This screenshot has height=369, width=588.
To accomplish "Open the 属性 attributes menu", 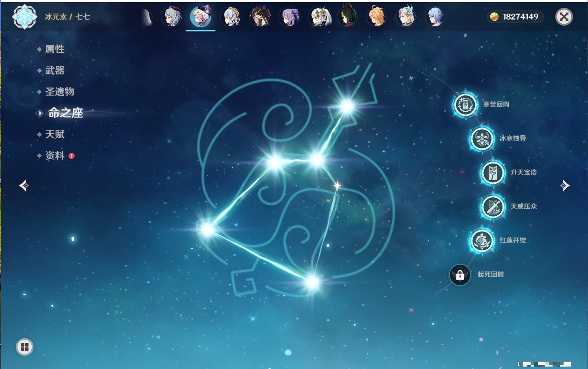I will [55, 49].
